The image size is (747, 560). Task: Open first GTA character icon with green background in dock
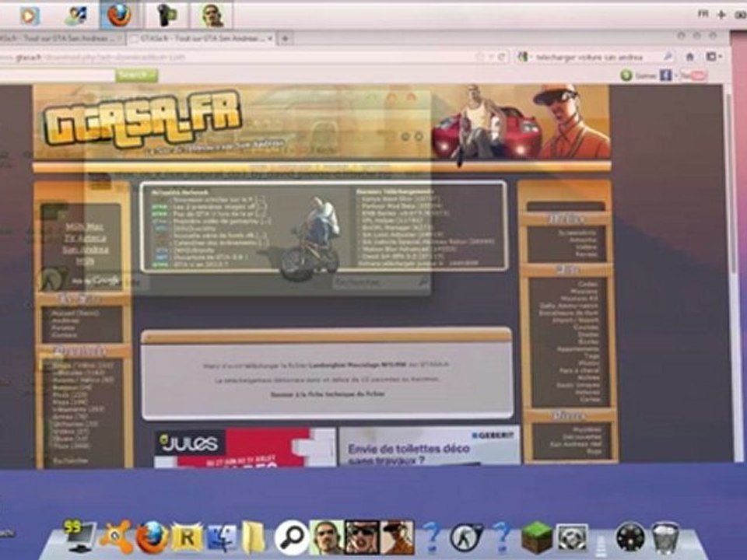point(326,537)
